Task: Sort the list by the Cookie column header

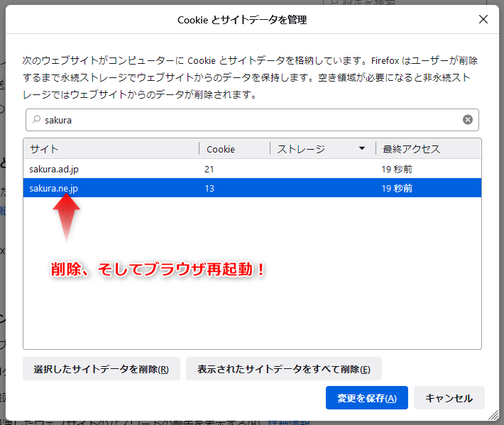Action: (234, 149)
